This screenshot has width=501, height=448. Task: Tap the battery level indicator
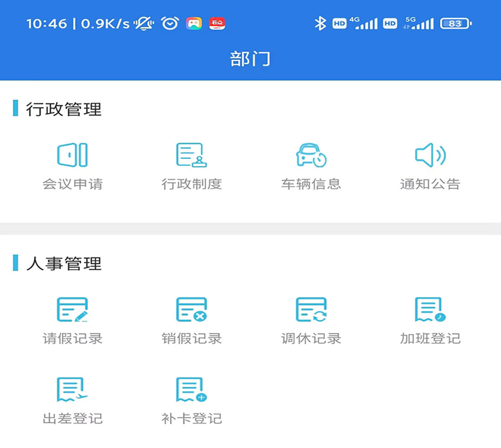point(456,23)
